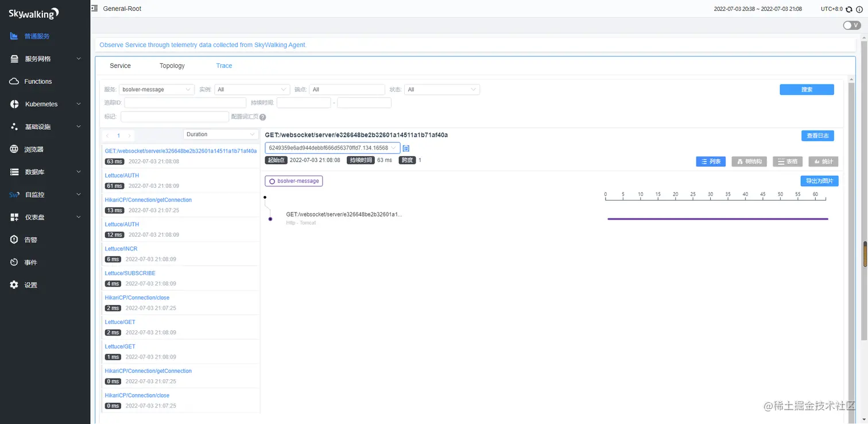868x424 pixels.
Task: Expand the 基础设施 sidebar menu
Action: 45,126
